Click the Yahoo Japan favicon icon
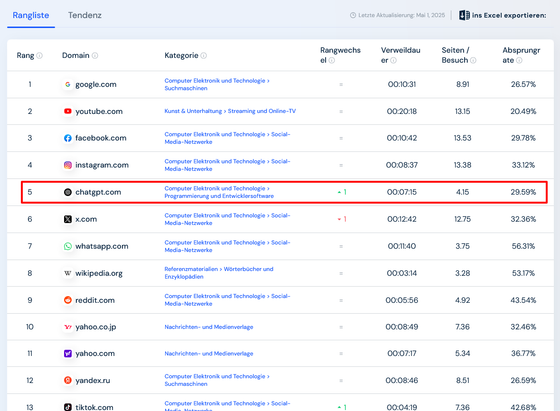560x411 pixels. coord(68,327)
